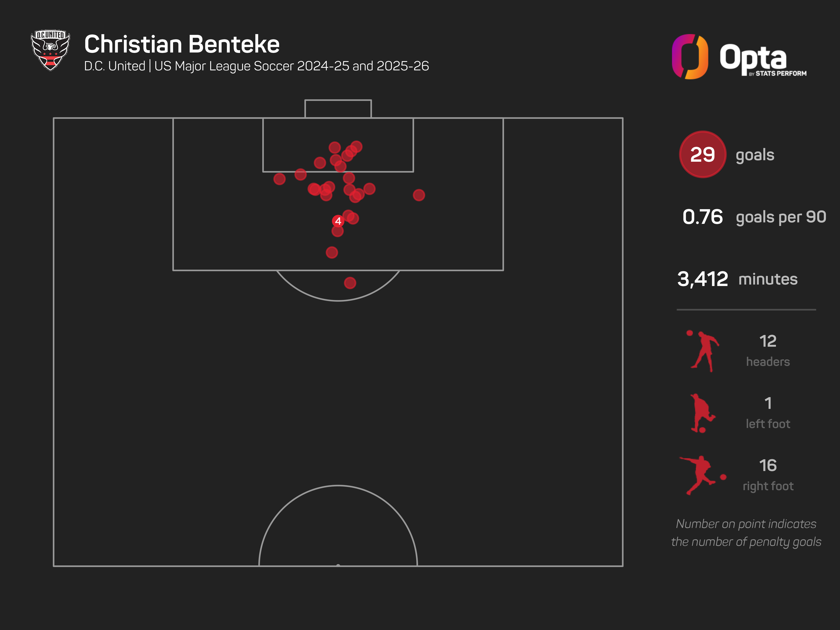This screenshot has width=840, height=630.
Task: Click the 3,412 minutes figure
Action: click(x=702, y=279)
